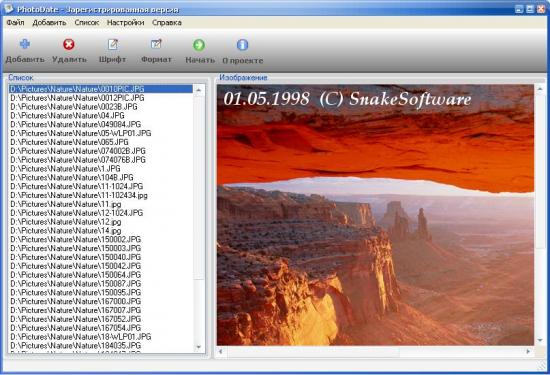The height and width of the screenshot is (375, 550).
Task: Click the canyon image preview
Action: [x=375, y=215]
